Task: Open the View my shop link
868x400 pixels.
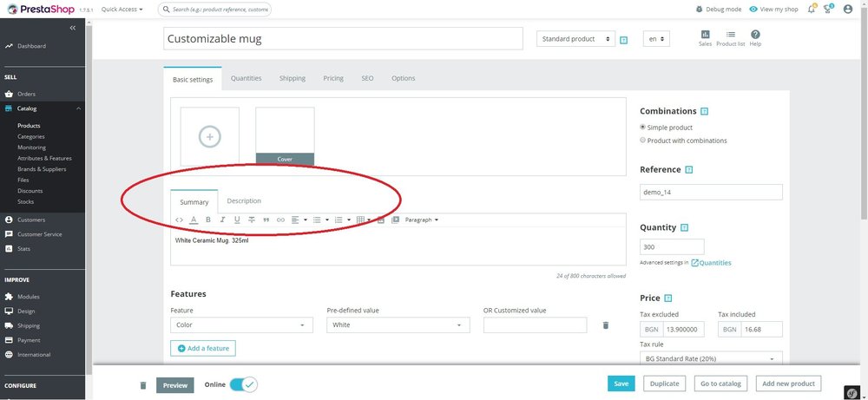Action: click(774, 10)
